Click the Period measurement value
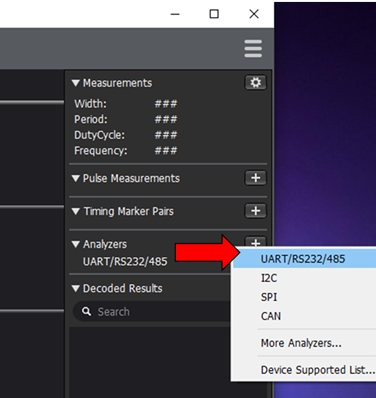376x398 pixels. 166,119
